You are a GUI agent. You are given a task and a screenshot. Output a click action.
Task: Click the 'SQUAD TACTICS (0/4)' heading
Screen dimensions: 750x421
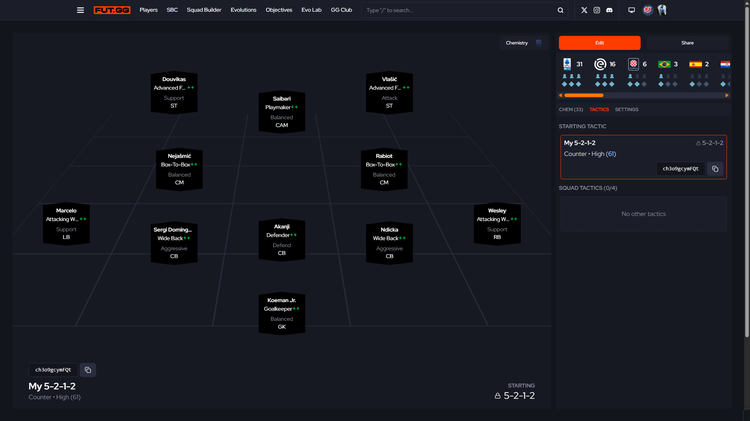click(x=588, y=188)
